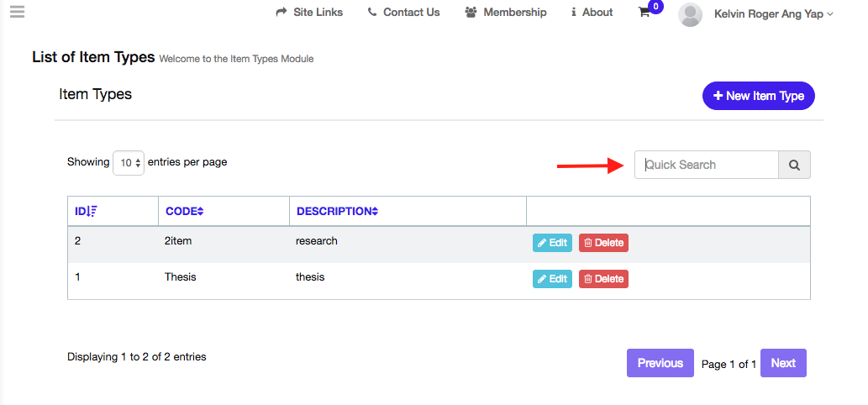
Task: Sort table by CODE column
Action: click(x=185, y=212)
